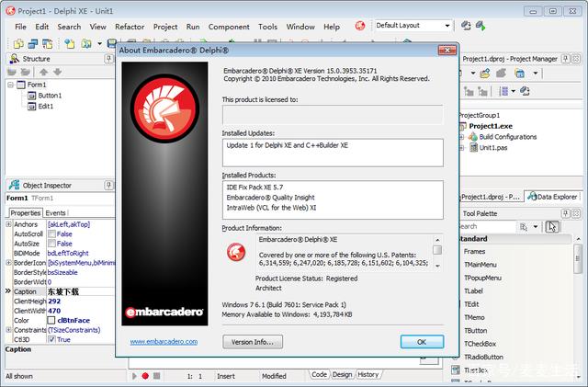Image resolution: width=588 pixels, height=387 pixels.
Task: Pin the Project Manager panel
Action: [566, 59]
